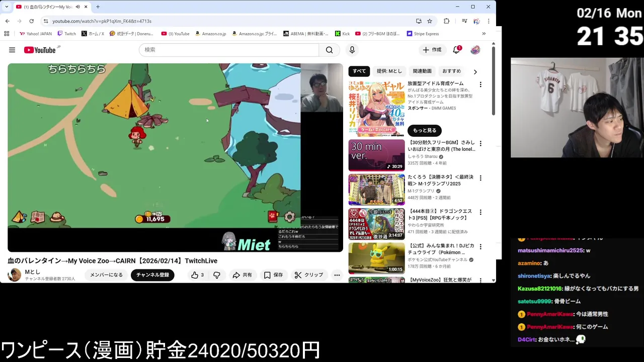Image resolution: width=644 pixels, height=362 pixels.
Task: Open the Yahoo! JAPAN bookmark
Action: coord(36,34)
